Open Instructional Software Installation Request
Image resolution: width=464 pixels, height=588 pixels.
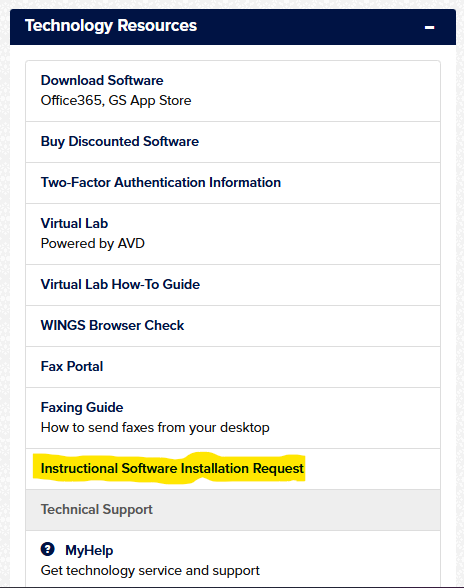pyautogui.click(x=172, y=468)
